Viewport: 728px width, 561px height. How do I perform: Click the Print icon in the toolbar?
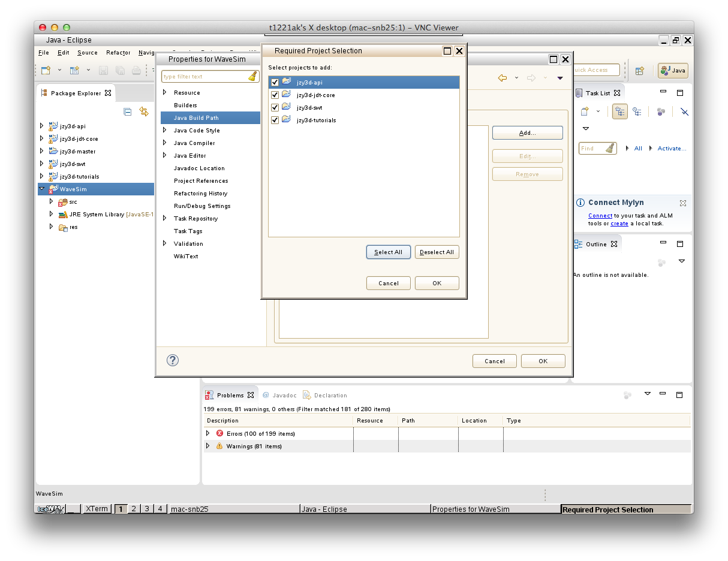click(x=136, y=70)
